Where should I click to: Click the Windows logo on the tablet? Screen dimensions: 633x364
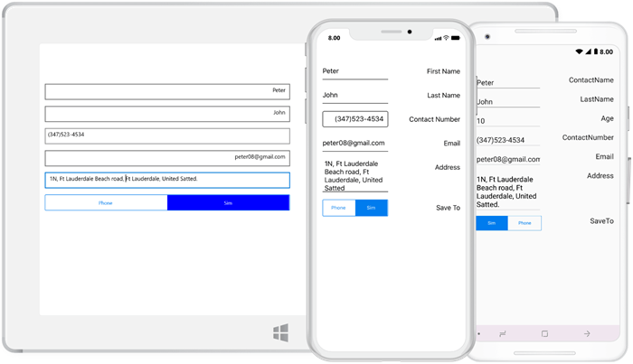pos(281,332)
